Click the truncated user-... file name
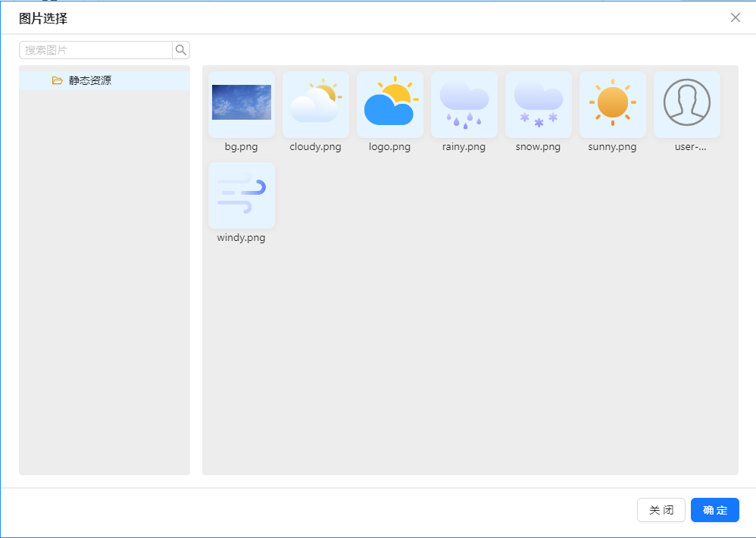This screenshot has width=756, height=538. (690, 146)
